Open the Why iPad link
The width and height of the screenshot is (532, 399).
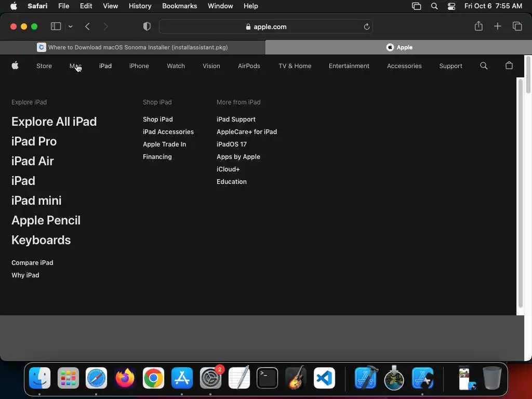point(25,275)
